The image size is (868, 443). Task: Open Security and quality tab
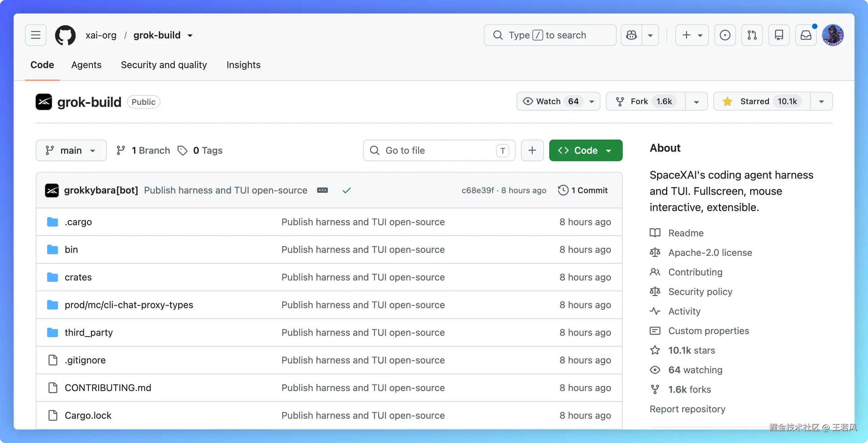pyautogui.click(x=164, y=65)
